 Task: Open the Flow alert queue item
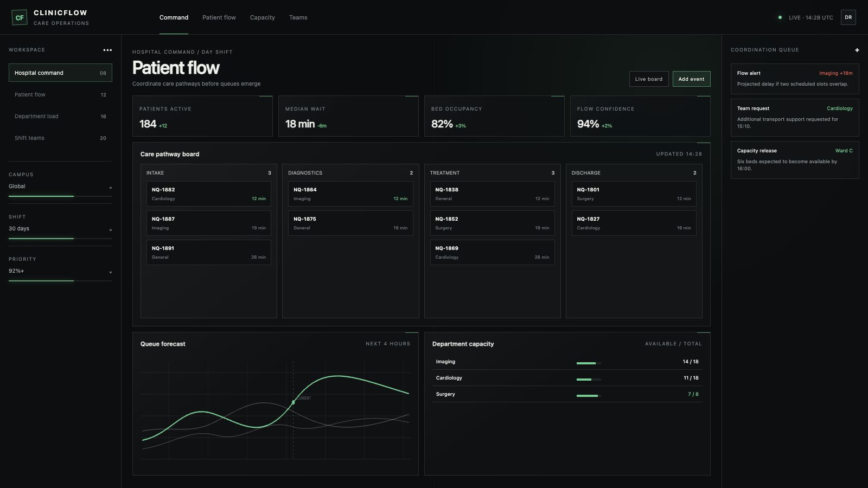point(795,79)
